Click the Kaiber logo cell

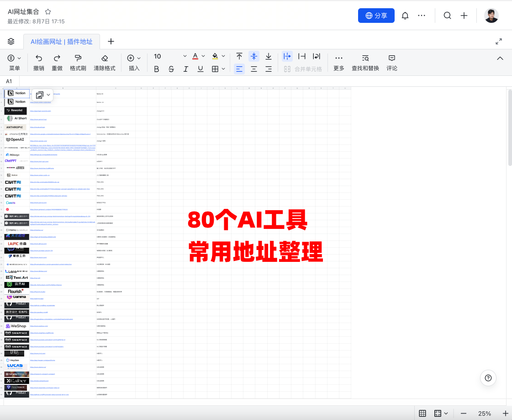[16, 381]
